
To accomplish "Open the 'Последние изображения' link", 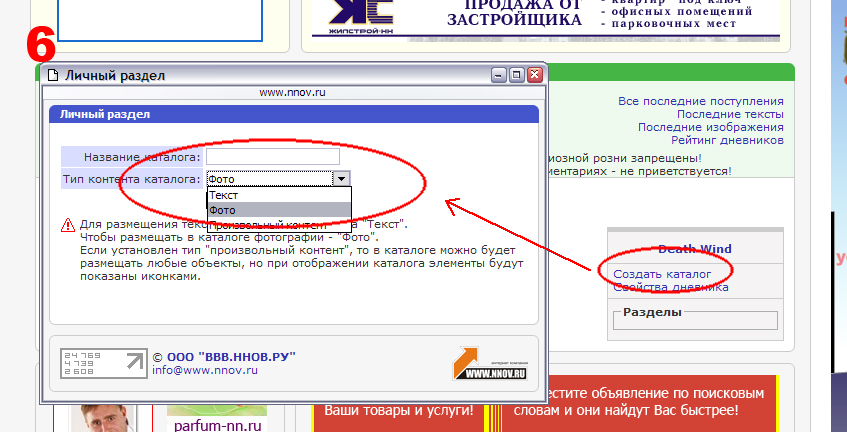I will point(711,127).
